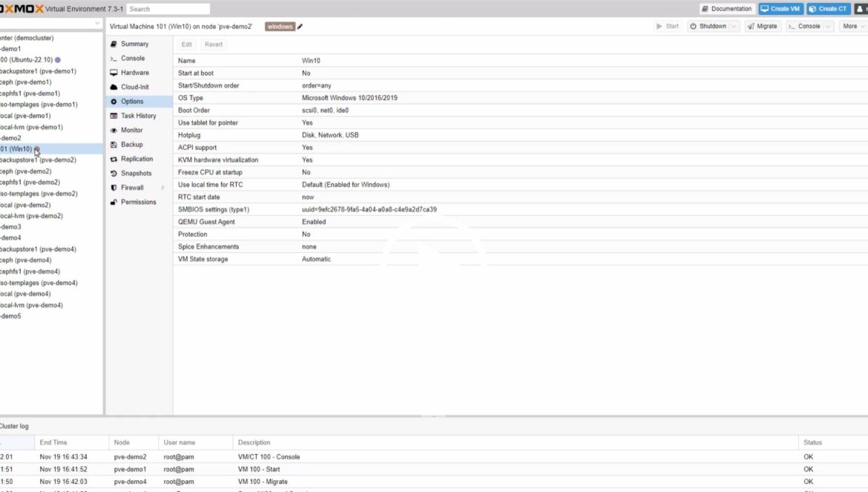This screenshot has height=492, width=868.
Task: Select the Boot Order option row
Action: (x=520, y=110)
